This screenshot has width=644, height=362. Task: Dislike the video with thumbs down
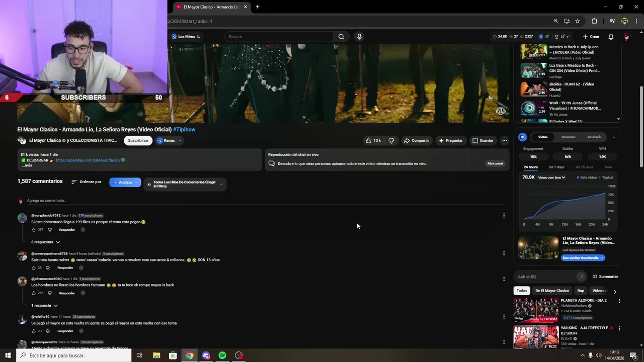click(x=391, y=141)
